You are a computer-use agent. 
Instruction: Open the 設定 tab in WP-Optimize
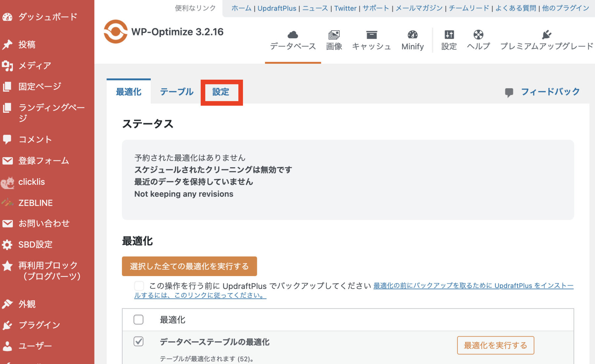point(221,92)
